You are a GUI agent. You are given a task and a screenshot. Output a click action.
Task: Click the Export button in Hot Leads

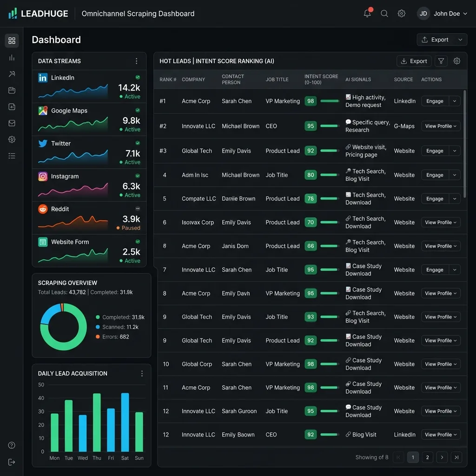click(414, 61)
